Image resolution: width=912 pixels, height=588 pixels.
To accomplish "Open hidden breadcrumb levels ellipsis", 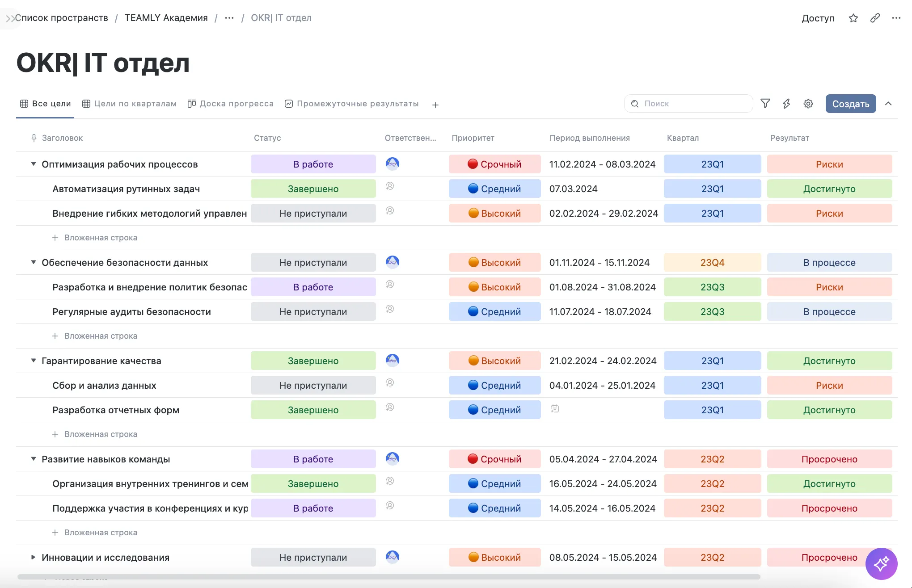I will (x=229, y=18).
